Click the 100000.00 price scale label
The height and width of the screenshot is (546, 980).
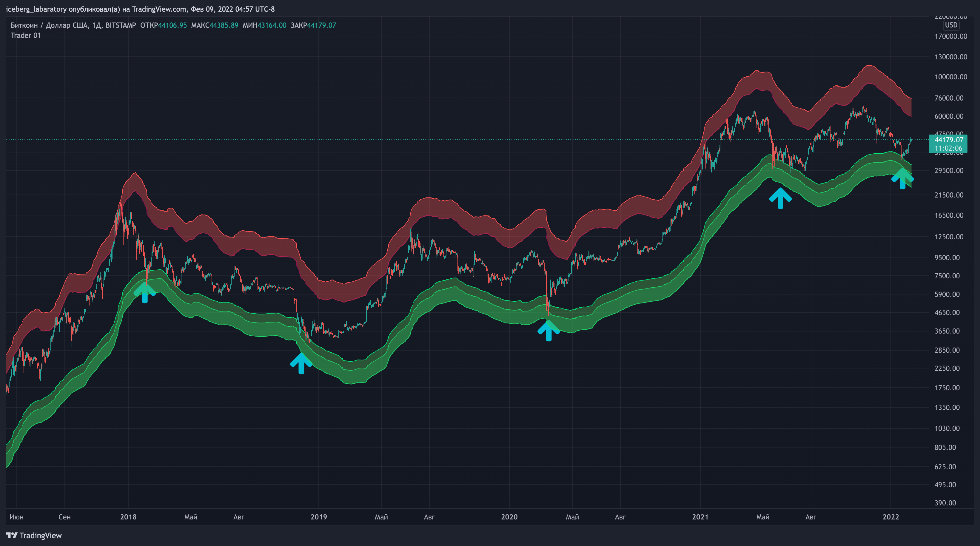tap(950, 77)
